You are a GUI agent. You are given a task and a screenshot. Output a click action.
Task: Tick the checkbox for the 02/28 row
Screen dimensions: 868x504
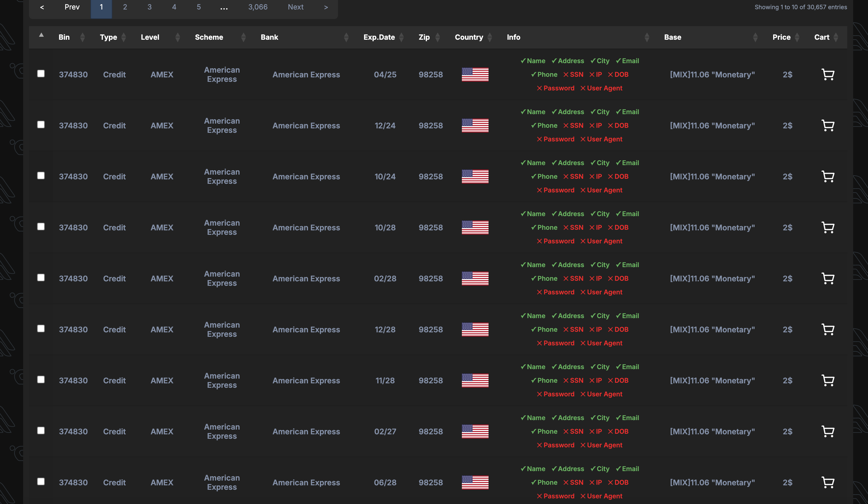point(41,278)
